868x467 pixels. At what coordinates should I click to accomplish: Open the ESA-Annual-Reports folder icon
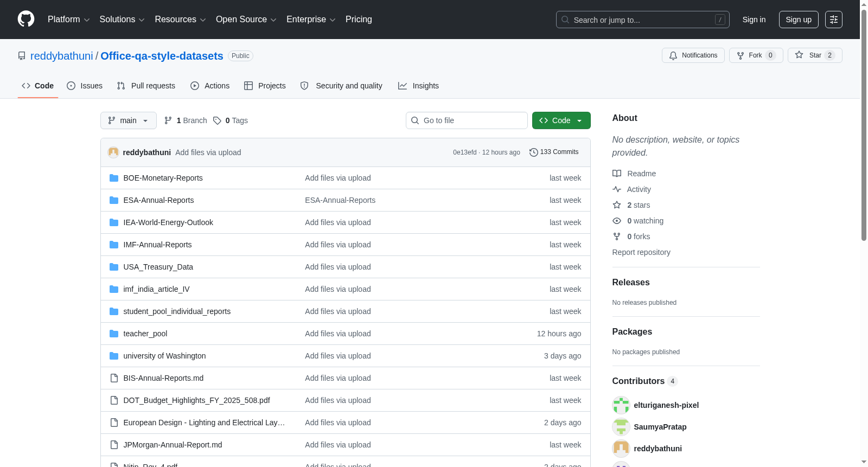[x=114, y=200]
